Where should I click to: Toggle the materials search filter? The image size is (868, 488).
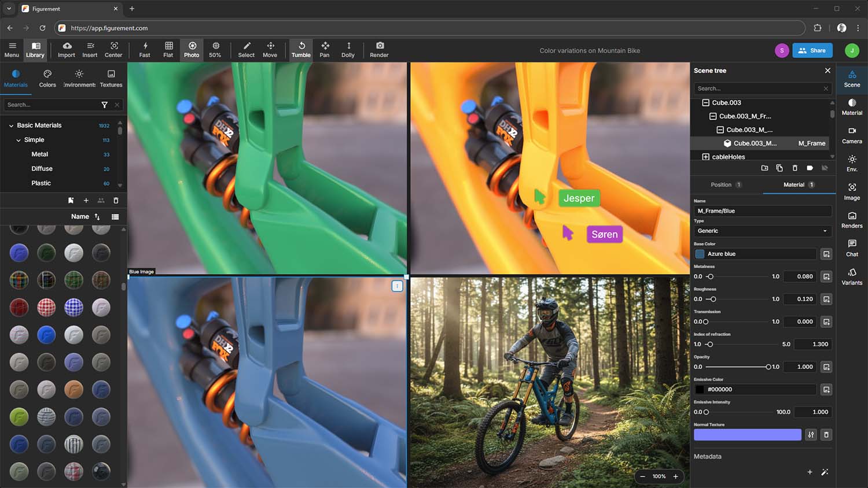(105, 105)
